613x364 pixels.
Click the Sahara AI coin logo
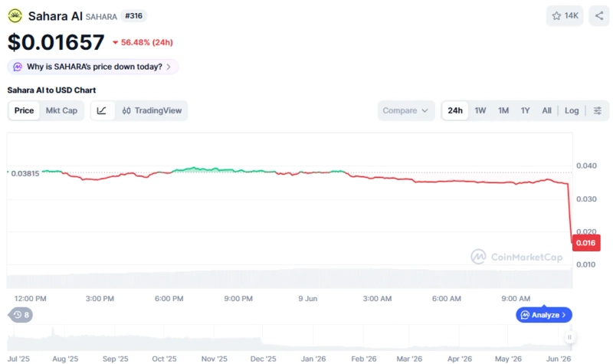coord(15,16)
